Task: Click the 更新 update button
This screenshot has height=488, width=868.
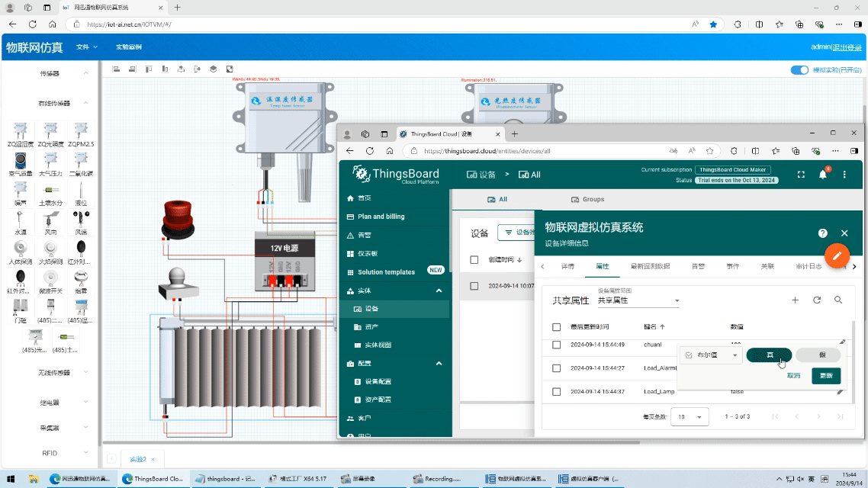Action: 826,376
